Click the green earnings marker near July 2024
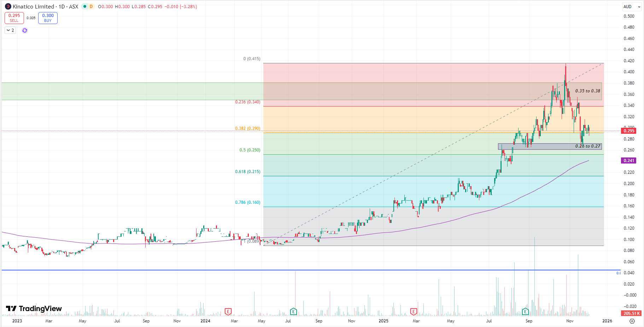The height and width of the screenshot is (327, 644). point(293,312)
